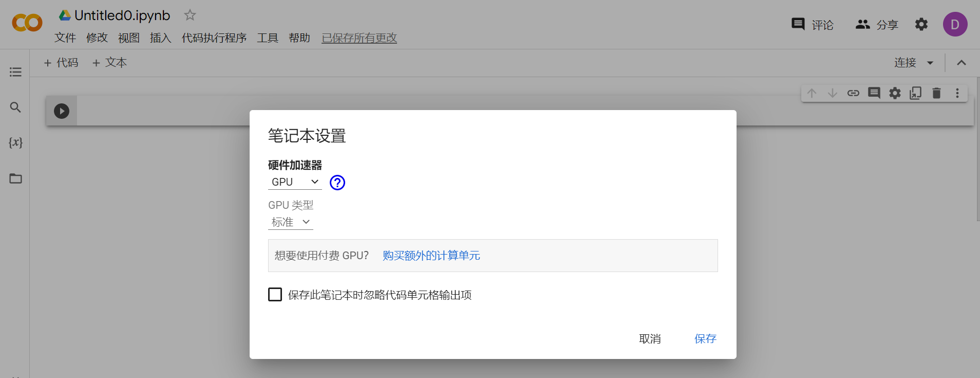Screen dimensions: 980x378
Task: Open the 硬件加速器 GPU dropdown
Action: pyautogui.click(x=295, y=182)
